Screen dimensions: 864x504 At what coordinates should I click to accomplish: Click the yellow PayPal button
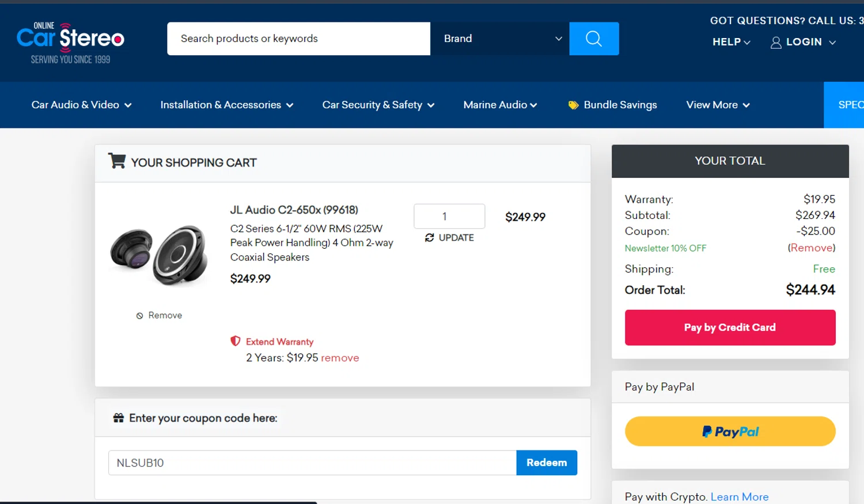click(730, 431)
